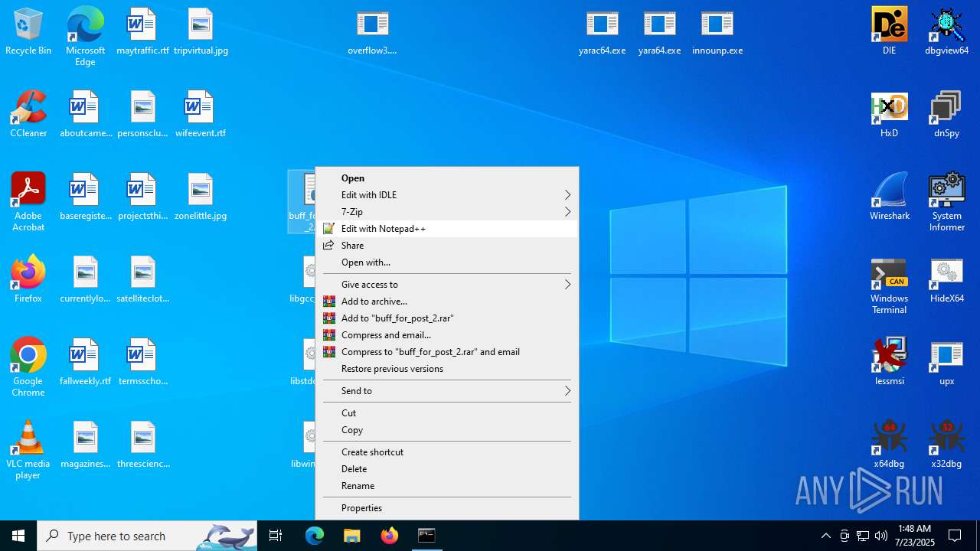The height and width of the screenshot is (551, 980).
Task: Choose Create shortcut
Action: click(447, 452)
